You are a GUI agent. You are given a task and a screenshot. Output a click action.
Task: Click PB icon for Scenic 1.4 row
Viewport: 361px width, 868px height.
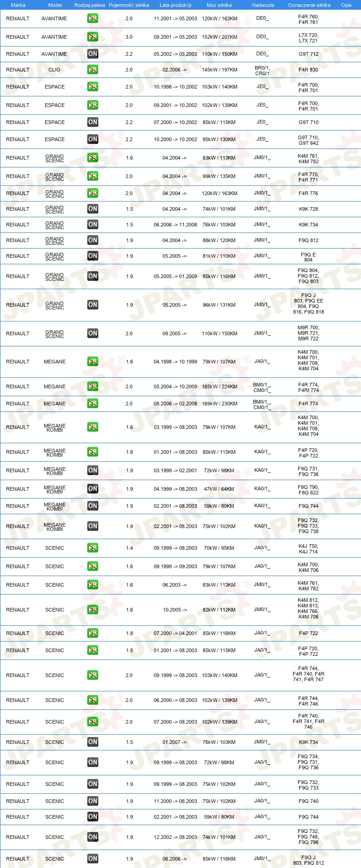[x=93, y=548]
